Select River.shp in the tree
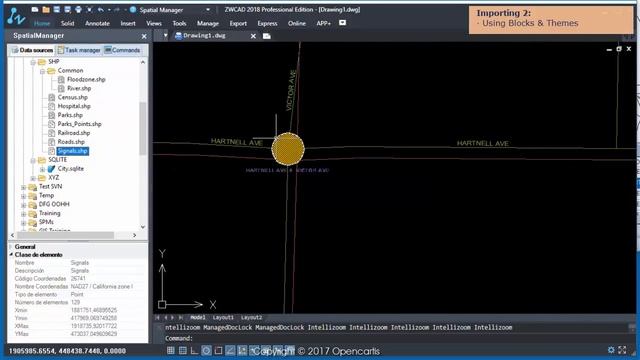 tap(79, 88)
